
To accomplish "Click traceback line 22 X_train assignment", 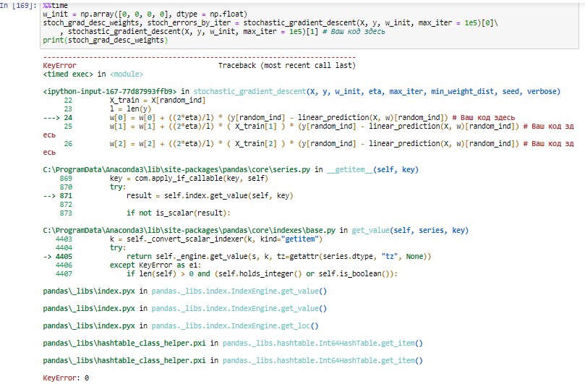I will click(x=134, y=101).
